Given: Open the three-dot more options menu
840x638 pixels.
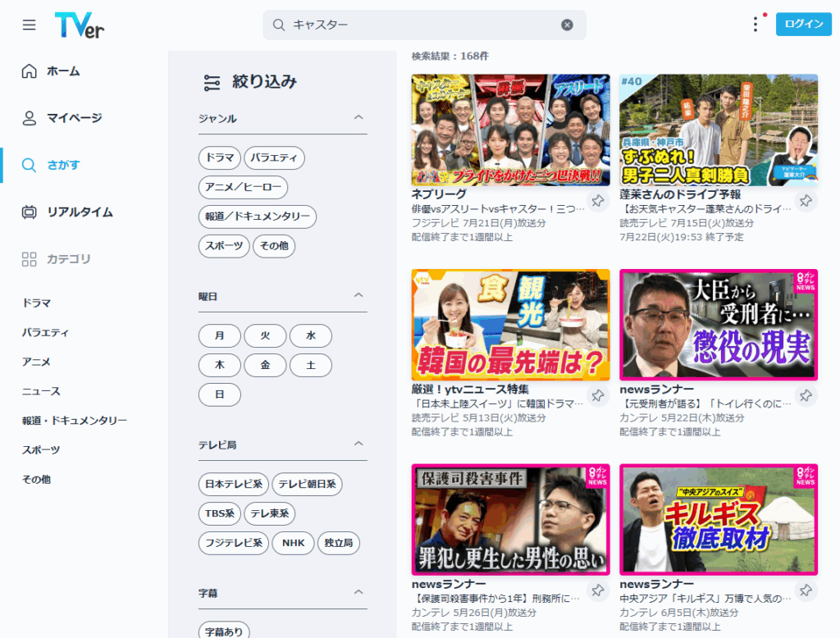Looking at the screenshot, I should click(756, 24).
